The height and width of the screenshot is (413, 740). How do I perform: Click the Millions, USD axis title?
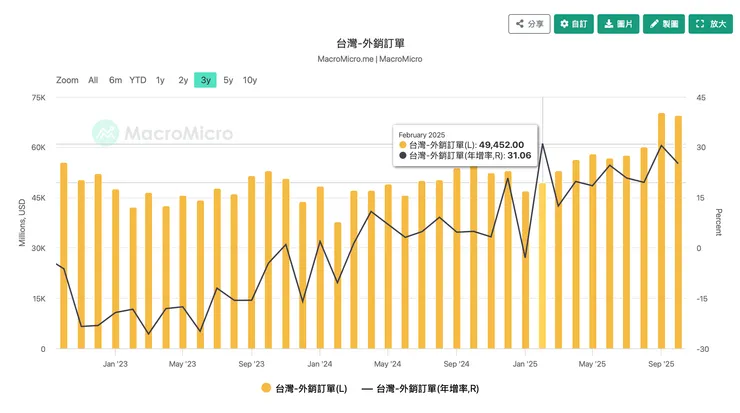point(22,223)
